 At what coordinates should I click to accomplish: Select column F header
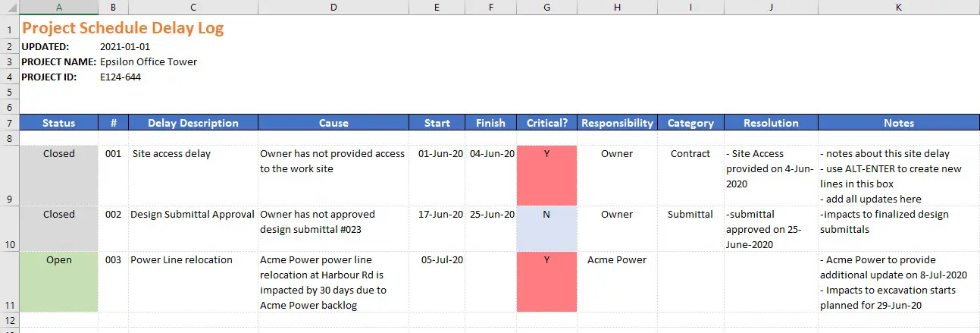coord(490,7)
